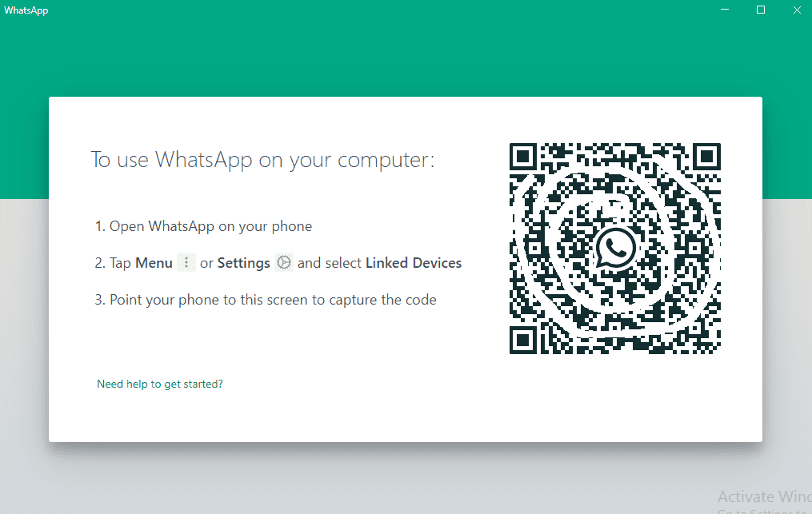The width and height of the screenshot is (812, 514).
Task: Click the 'Open WhatsApp on your phone' step
Action: [203, 227]
